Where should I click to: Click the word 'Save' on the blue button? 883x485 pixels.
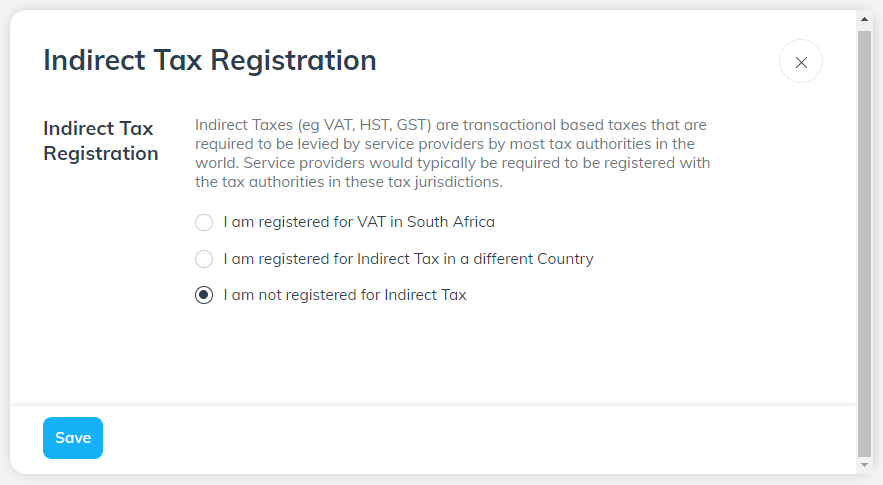(73, 438)
